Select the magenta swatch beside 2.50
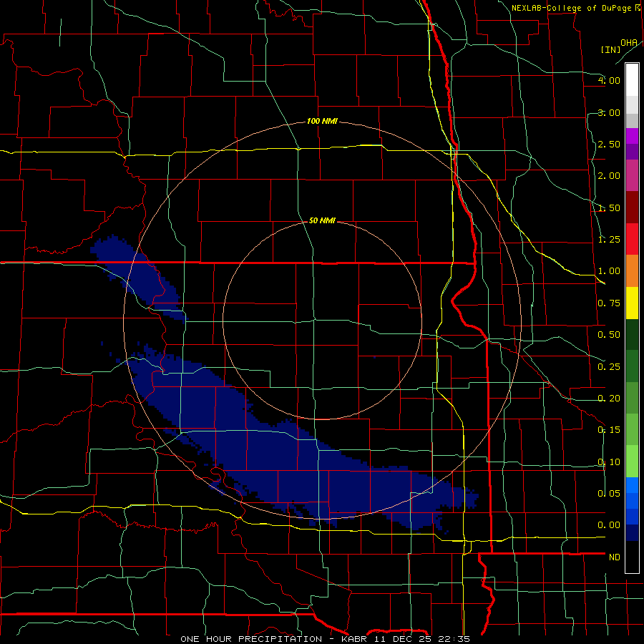 (x=632, y=136)
